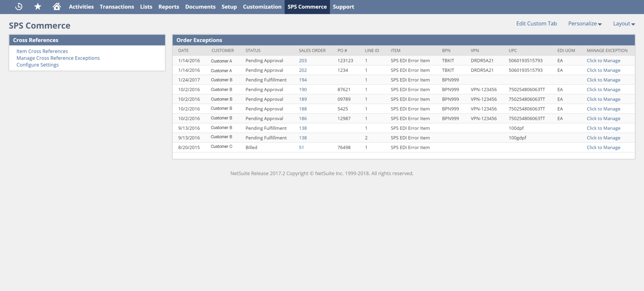This screenshot has width=644, height=291.
Task: Select the SPS Commerce tab
Action: (x=307, y=7)
